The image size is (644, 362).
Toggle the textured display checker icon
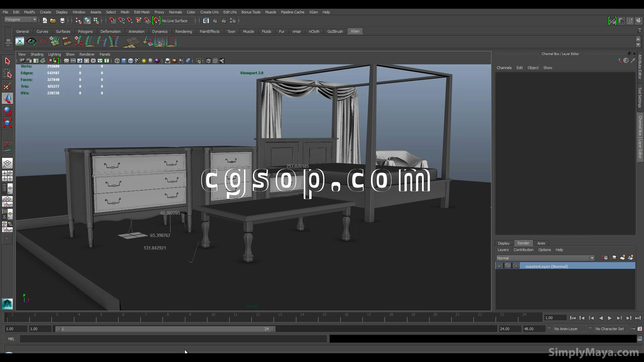tap(137, 61)
